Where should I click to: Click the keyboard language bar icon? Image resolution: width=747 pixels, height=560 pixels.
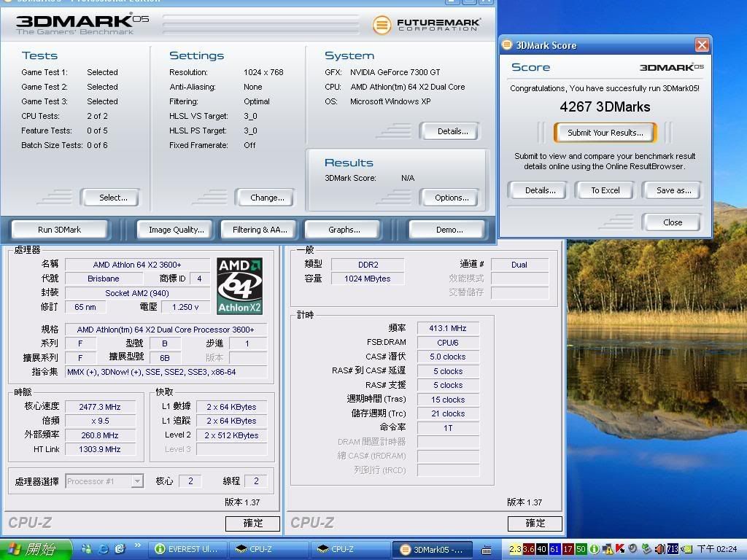[487, 550]
